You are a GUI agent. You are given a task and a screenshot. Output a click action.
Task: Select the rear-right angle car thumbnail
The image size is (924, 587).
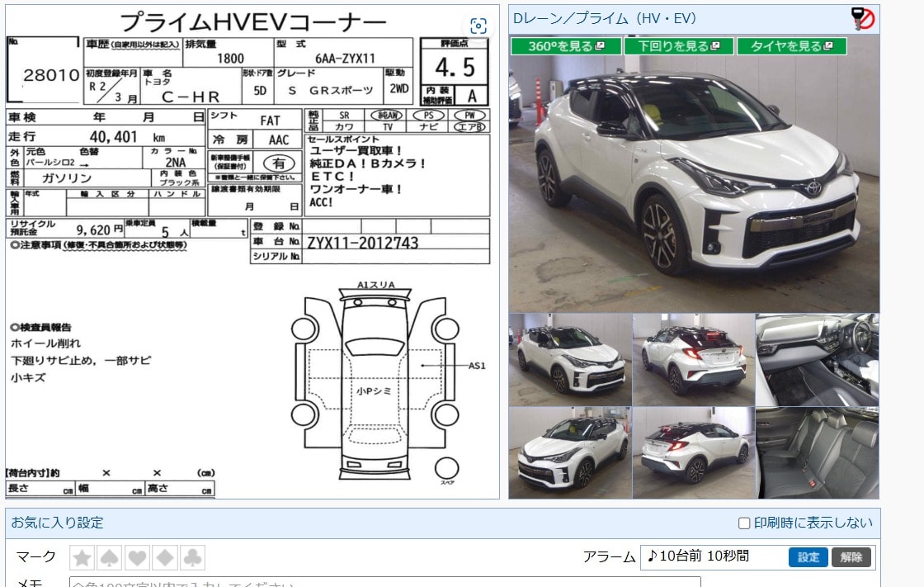[x=694, y=452]
